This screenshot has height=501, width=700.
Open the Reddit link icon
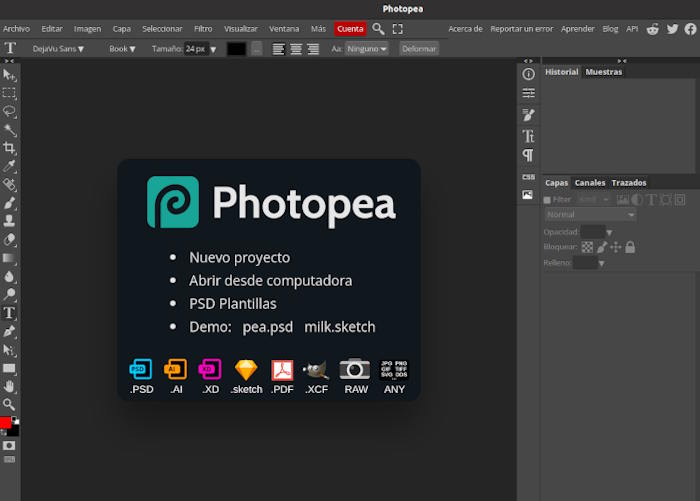click(x=653, y=29)
